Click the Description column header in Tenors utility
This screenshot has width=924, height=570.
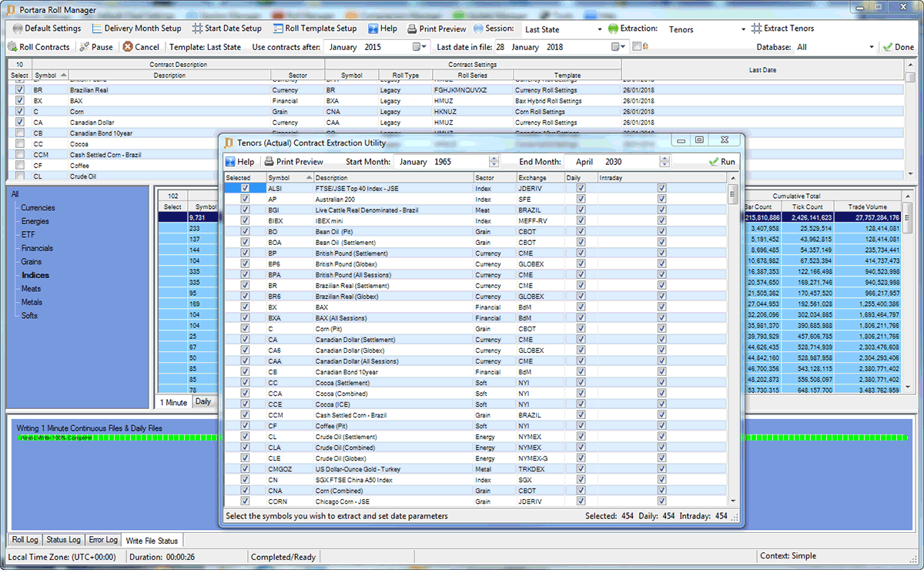click(x=392, y=178)
